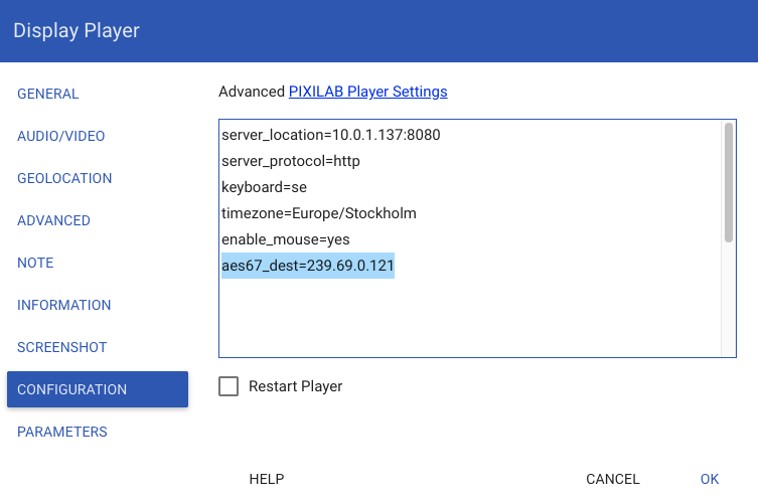
Task: Click the configuration text area scrollbar
Action: click(729, 183)
